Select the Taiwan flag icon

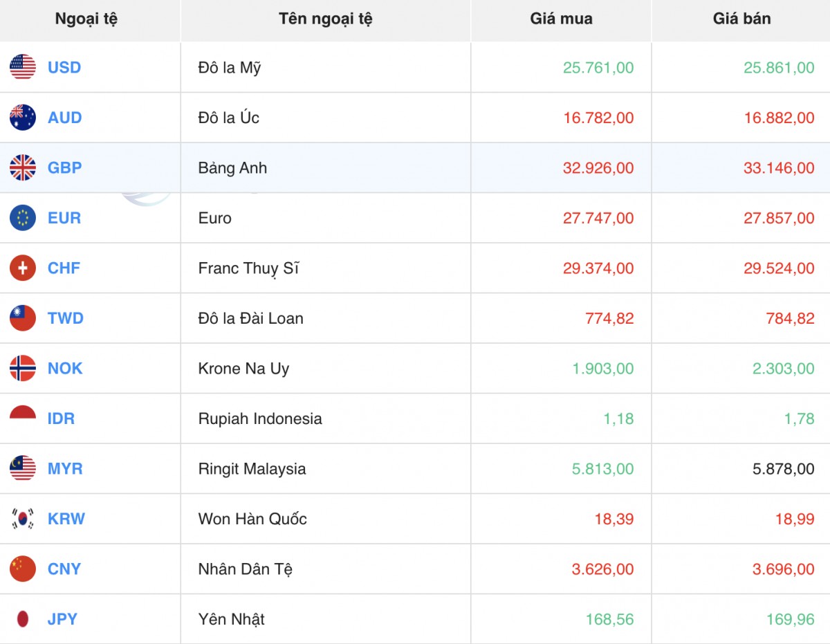point(23,318)
